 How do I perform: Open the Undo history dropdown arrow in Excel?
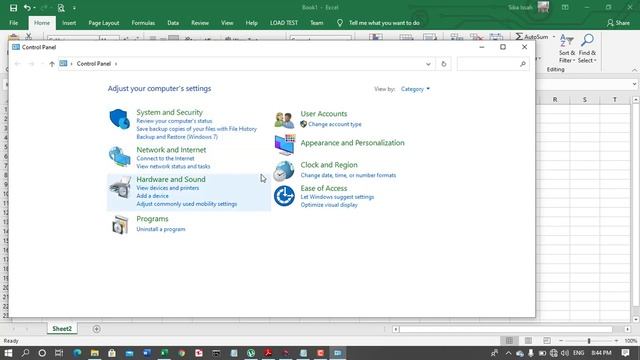(35, 8)
